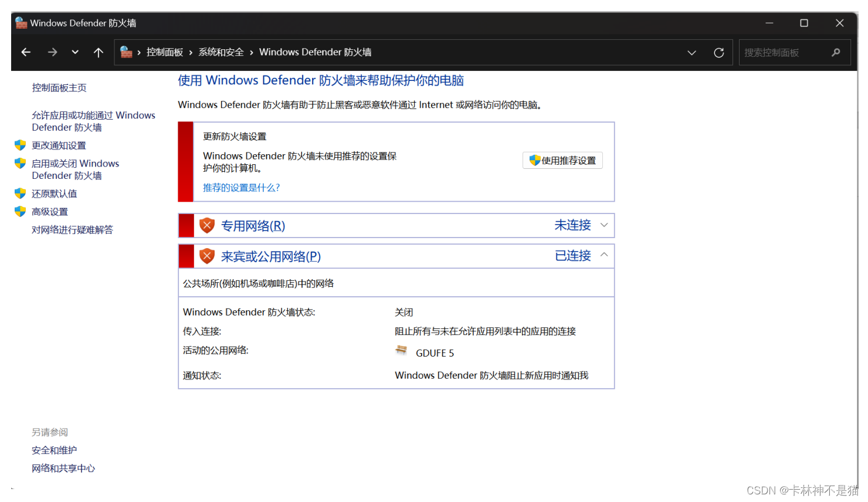Open 高级设置 link
868x502 pixels.
pyautogui.click(x=50, y=212)
